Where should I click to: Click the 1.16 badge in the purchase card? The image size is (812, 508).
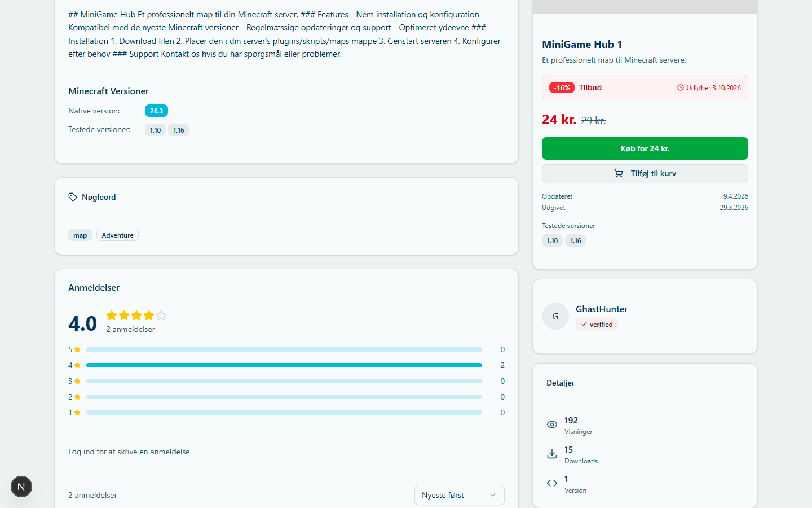click(x=576, y=240)
